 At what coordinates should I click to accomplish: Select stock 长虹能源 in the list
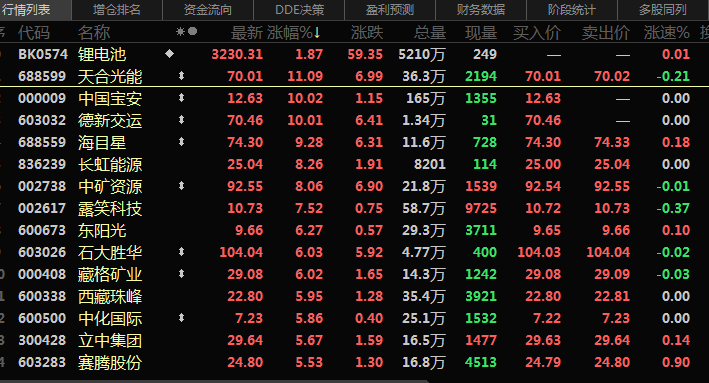110,165
